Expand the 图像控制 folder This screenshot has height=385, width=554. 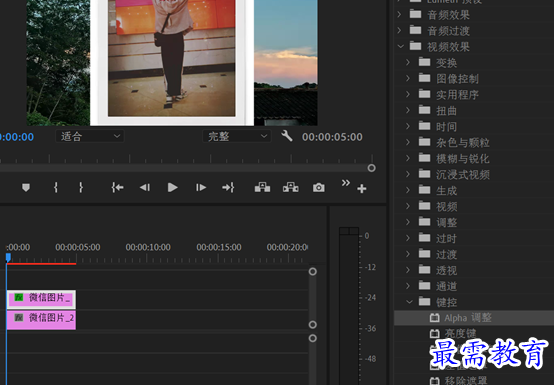(408, 78)
